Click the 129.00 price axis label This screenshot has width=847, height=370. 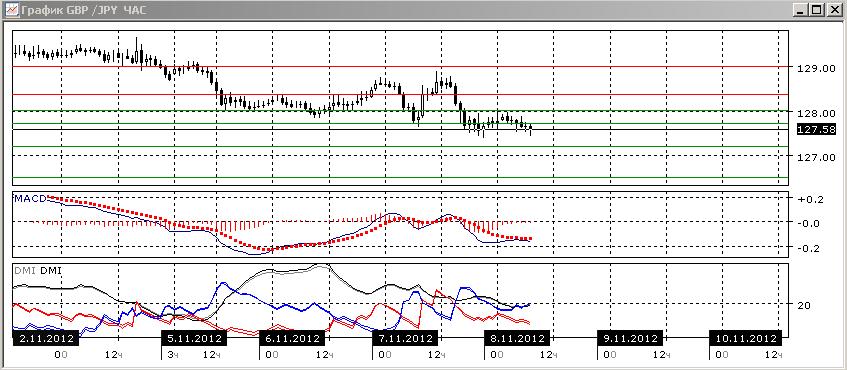(x=816, y=69)
